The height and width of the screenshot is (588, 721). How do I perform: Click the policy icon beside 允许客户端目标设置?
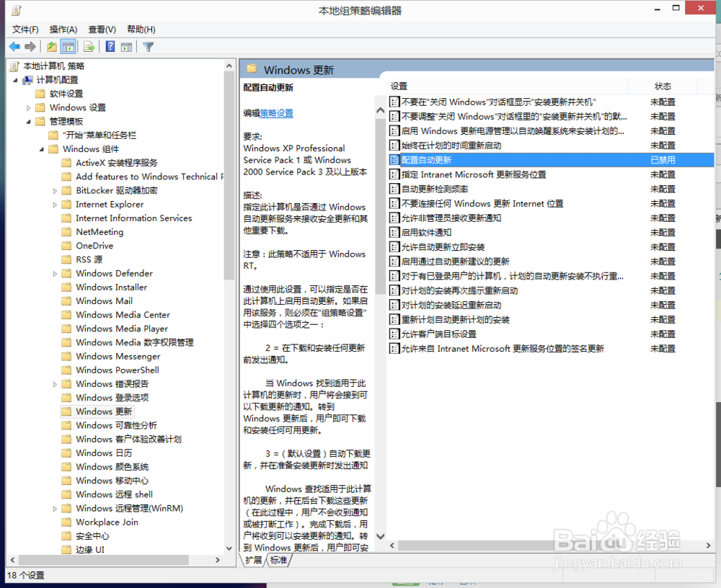(x=394, y=334)
